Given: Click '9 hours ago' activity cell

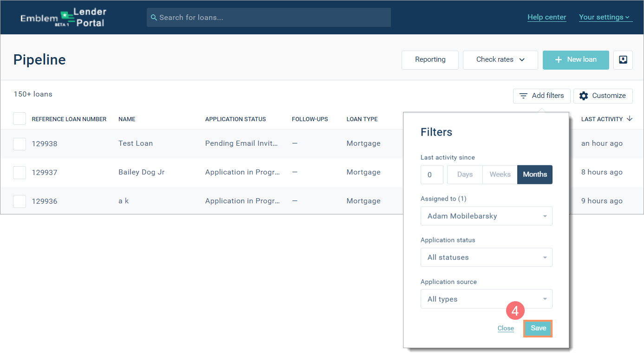Looking at the screenshot, I should [602, 201].
